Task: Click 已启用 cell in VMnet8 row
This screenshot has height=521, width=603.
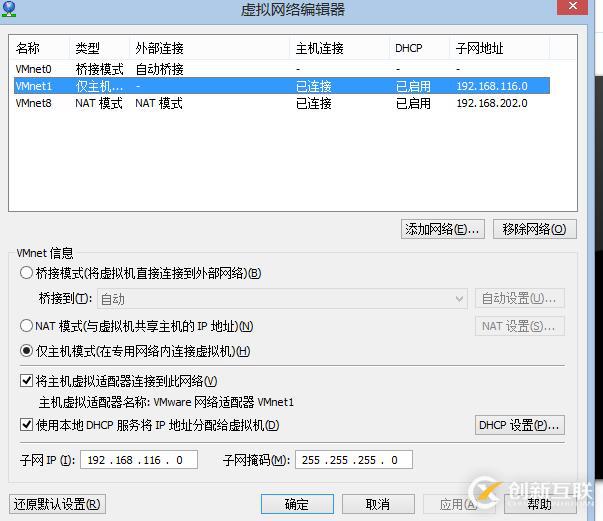Action: point(413,103)
